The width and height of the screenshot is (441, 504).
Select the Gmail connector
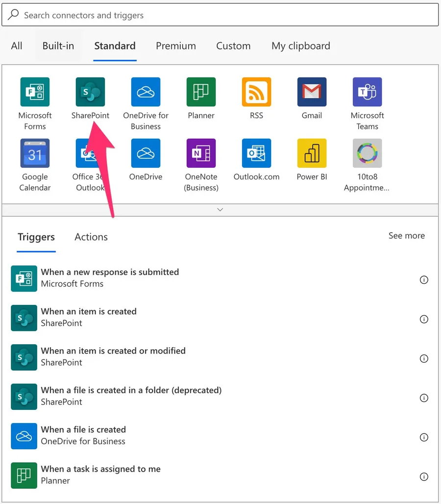point(312,92)
